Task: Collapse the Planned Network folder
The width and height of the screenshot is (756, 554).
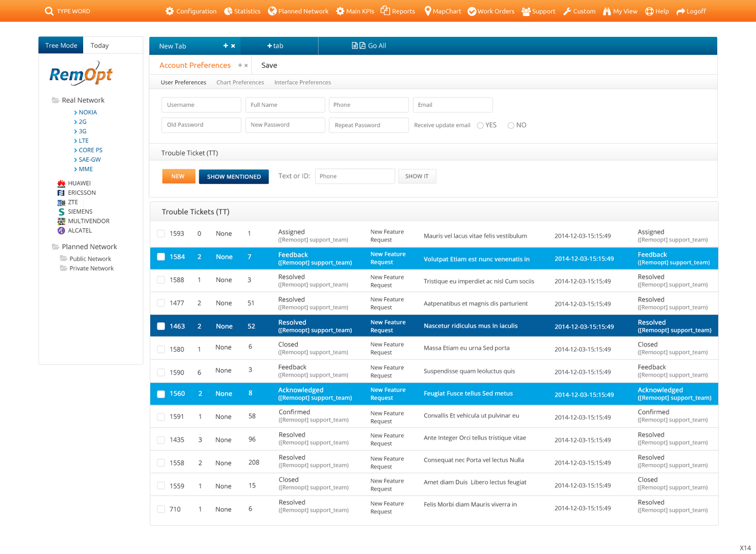Action: click(55, 247)
